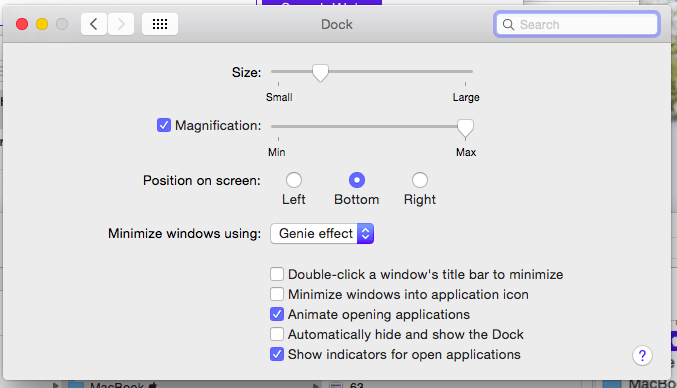Uncheck Animate opening applications
This screenshot has height=388, width=677.
point(277,314)
